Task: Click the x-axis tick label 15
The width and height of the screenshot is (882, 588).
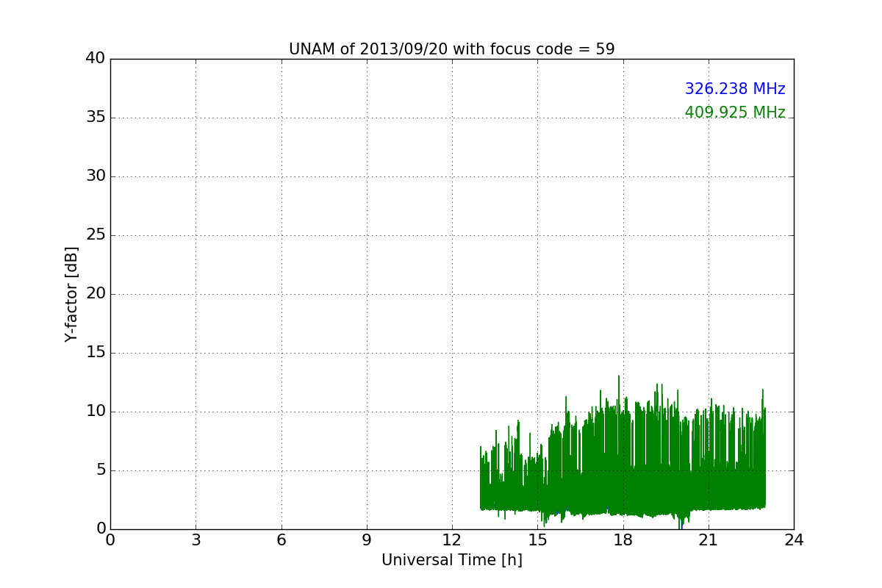Action: click(537, 540)
